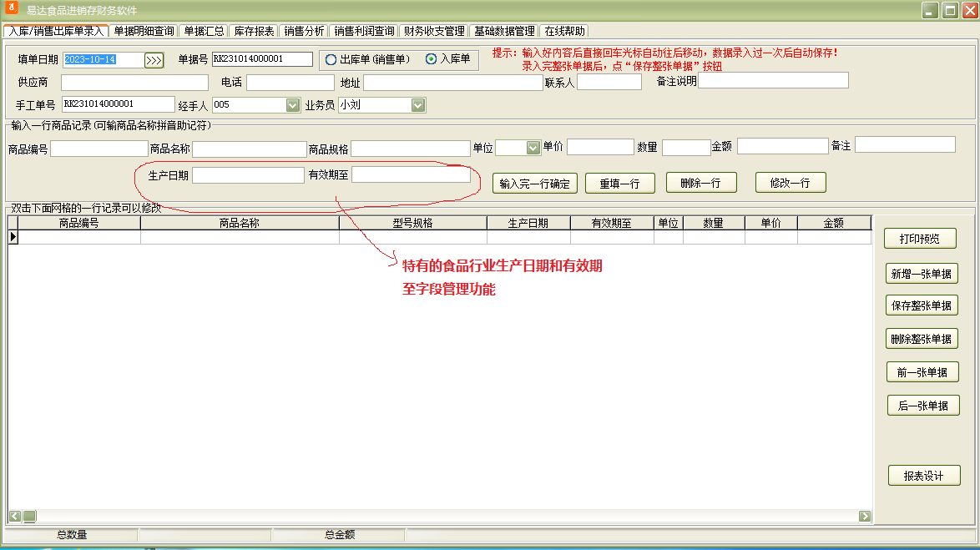Click 保存整张单据 button
Image resolution: width=980 pixels, height=550 pixels.
(922, 305)
